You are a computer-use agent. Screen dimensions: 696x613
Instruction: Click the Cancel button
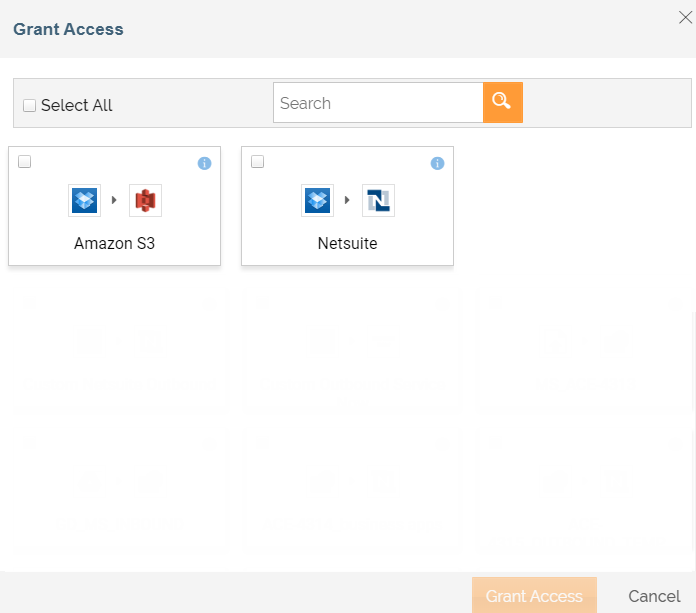coord(654,596)
